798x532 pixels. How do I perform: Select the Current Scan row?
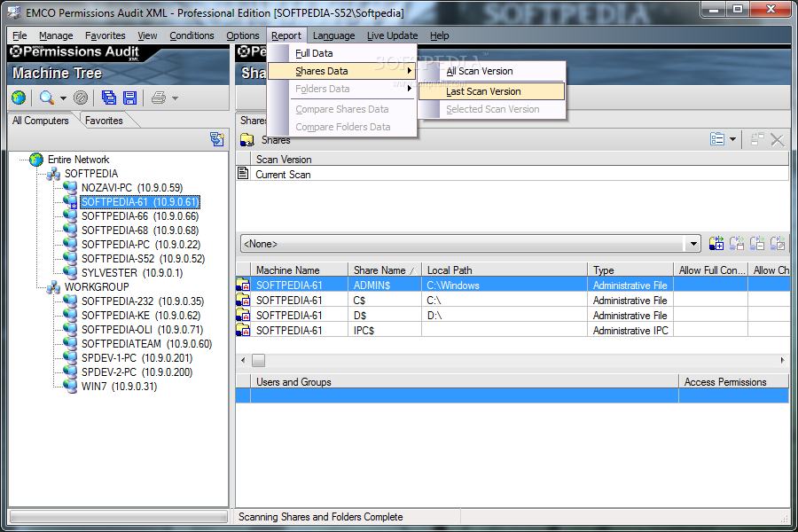[512, 175]
